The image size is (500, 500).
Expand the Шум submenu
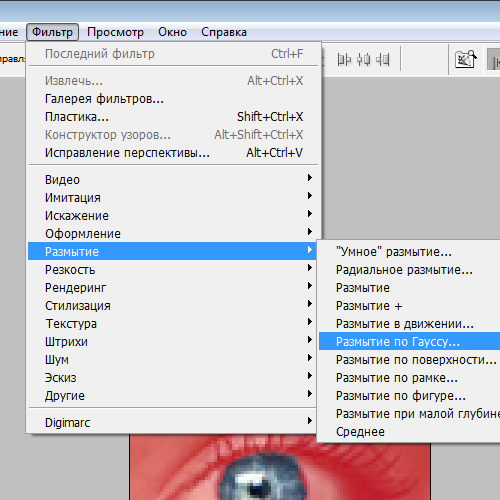(x=172, y=360)
